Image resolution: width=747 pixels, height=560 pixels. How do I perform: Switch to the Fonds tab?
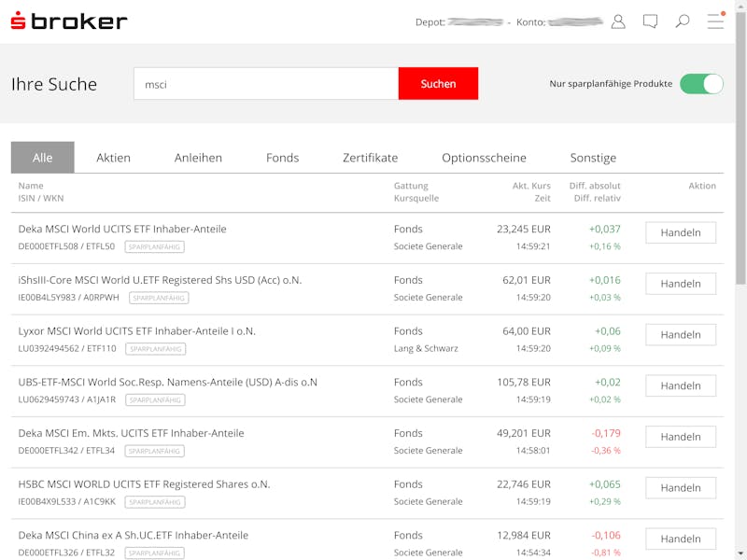[x=283, y=158]
